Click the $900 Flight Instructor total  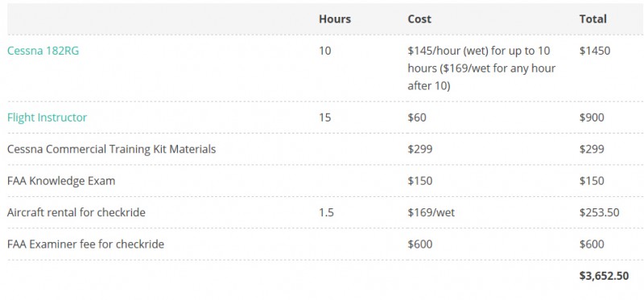coord(592,117)
